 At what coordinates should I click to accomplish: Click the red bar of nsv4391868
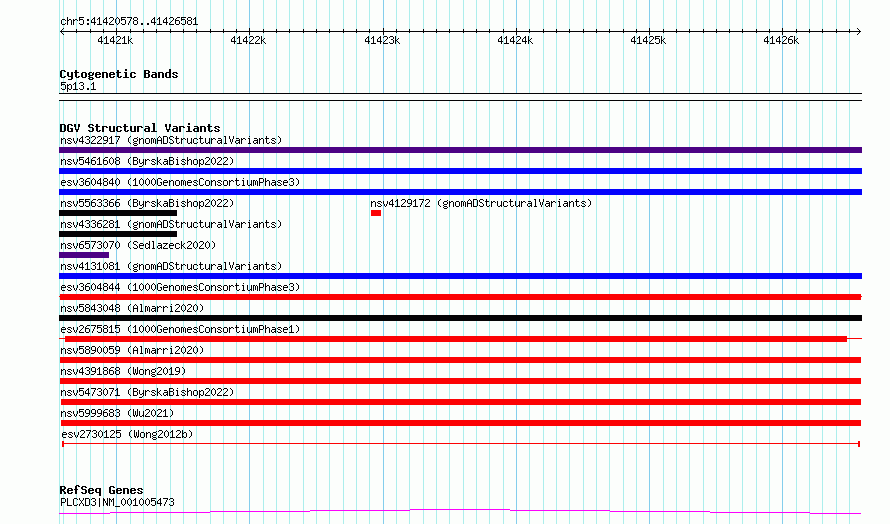tap(460, 381)
